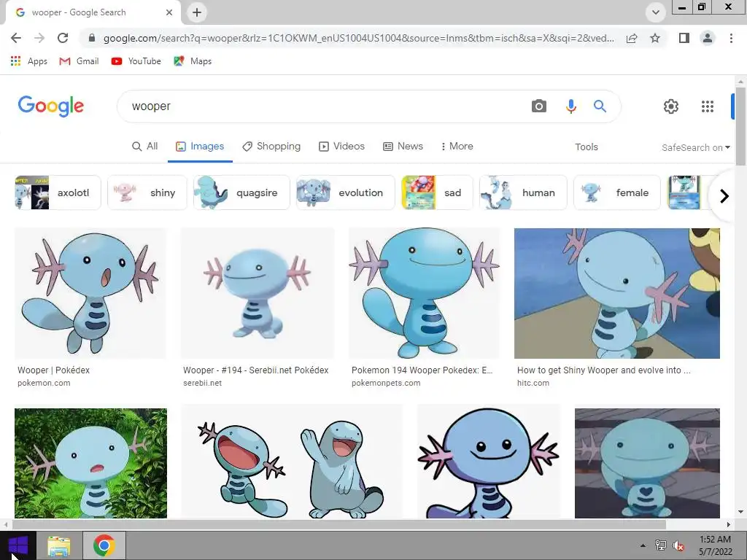
Task: Search by image with camera icon
Action: [539, 106]
